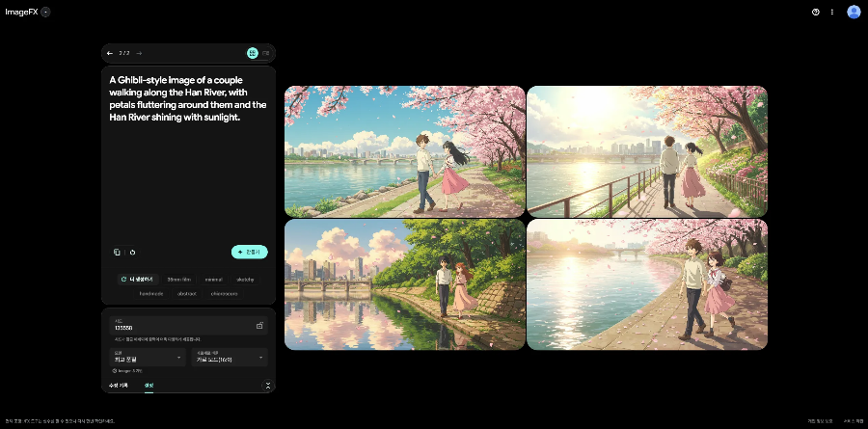Copy the prompt text with the copy icon

(117, 252)
